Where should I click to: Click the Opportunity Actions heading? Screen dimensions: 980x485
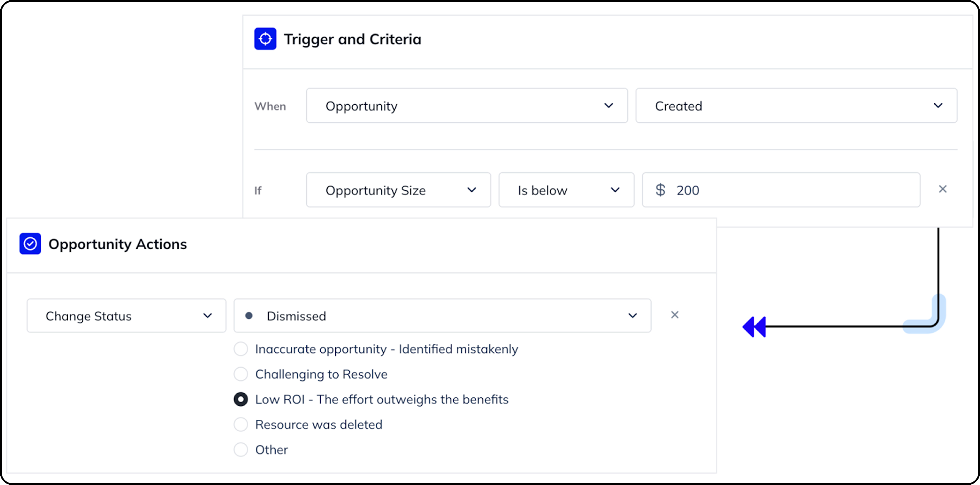coord(118,244)
